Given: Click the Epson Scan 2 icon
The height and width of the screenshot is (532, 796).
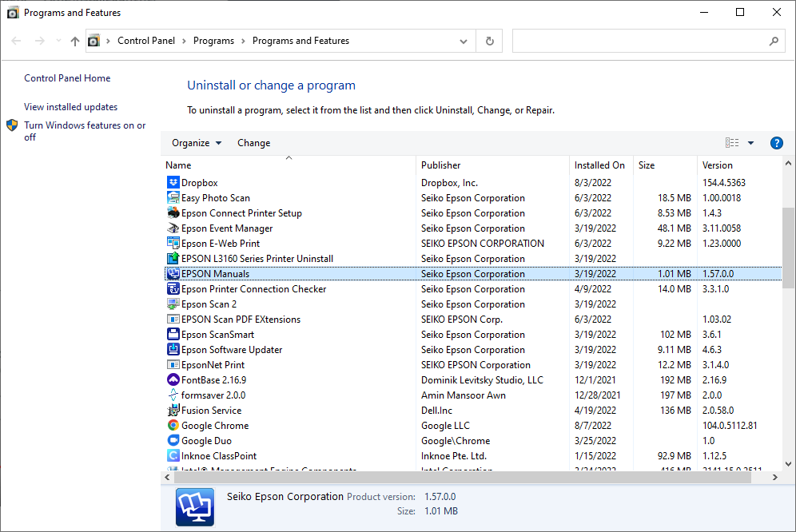Looking at the screenshot, I should tap(173, 304).
